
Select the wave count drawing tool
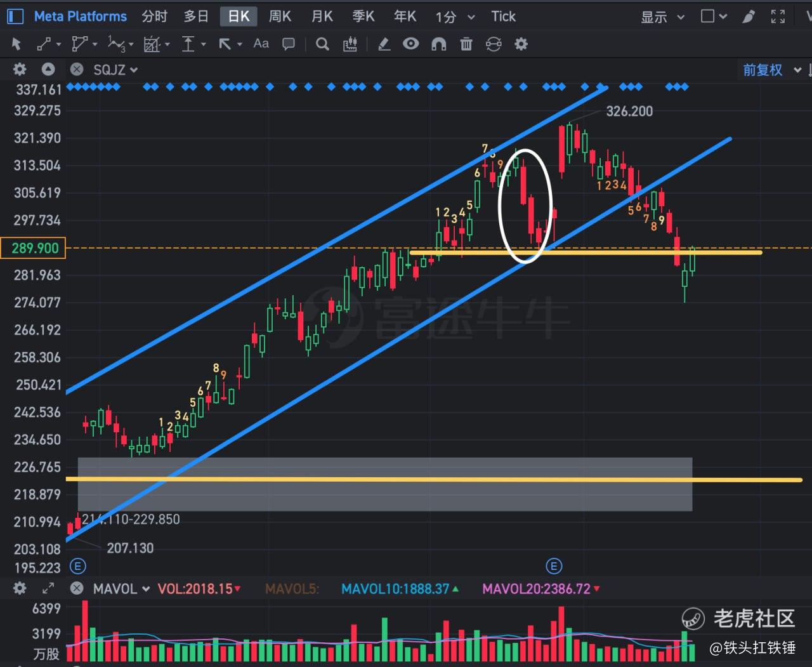[117, 44]
